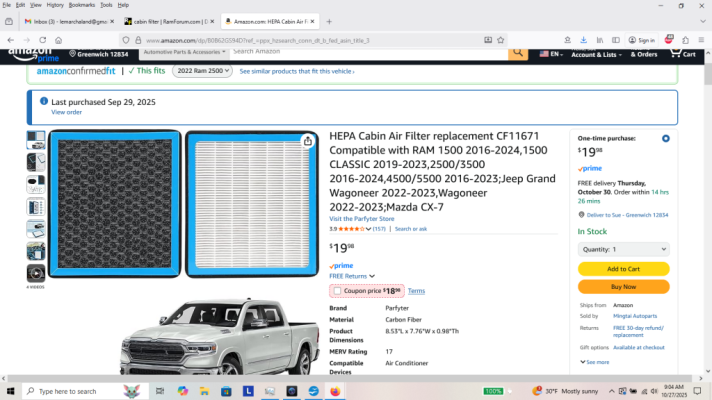Open the site padlock security info

[x=138, y=40]
